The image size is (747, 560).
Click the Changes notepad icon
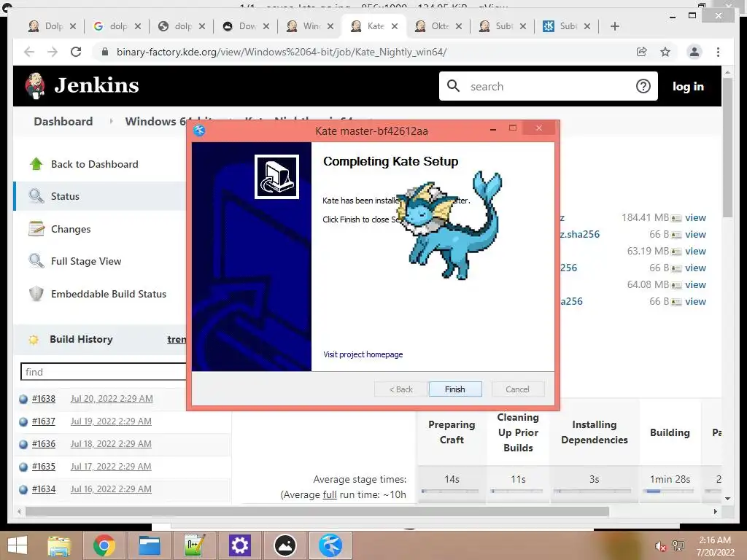coord(36,228)
